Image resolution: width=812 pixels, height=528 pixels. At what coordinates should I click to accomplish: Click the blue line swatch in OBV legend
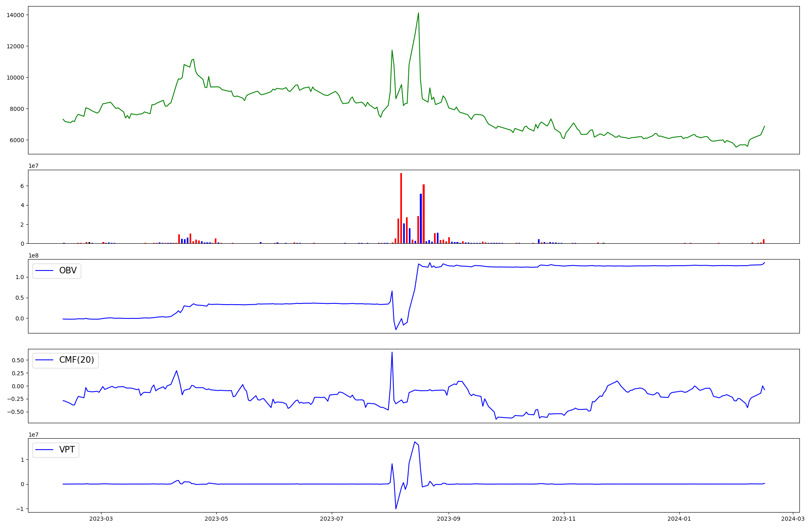tap(45, 270)
